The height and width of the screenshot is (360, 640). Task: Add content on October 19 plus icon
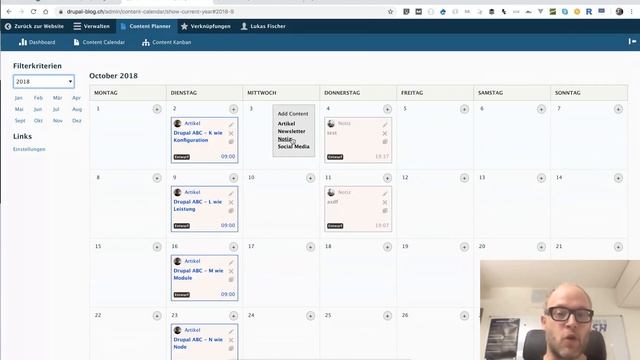(464, 247)
